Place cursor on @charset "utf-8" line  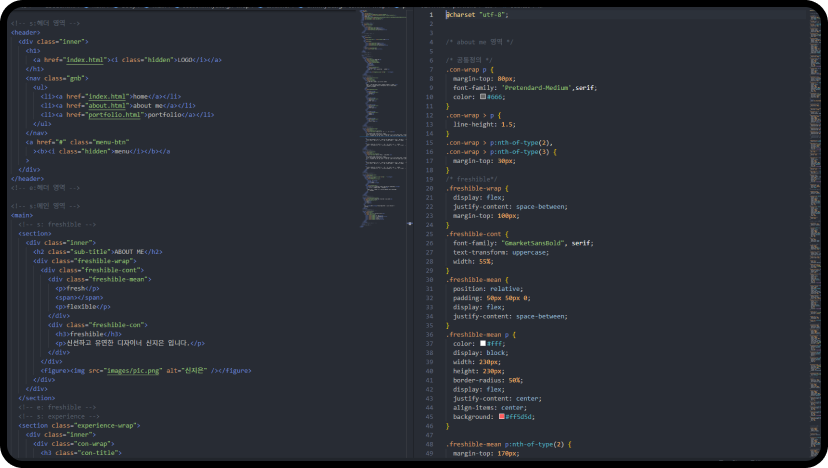477,15
